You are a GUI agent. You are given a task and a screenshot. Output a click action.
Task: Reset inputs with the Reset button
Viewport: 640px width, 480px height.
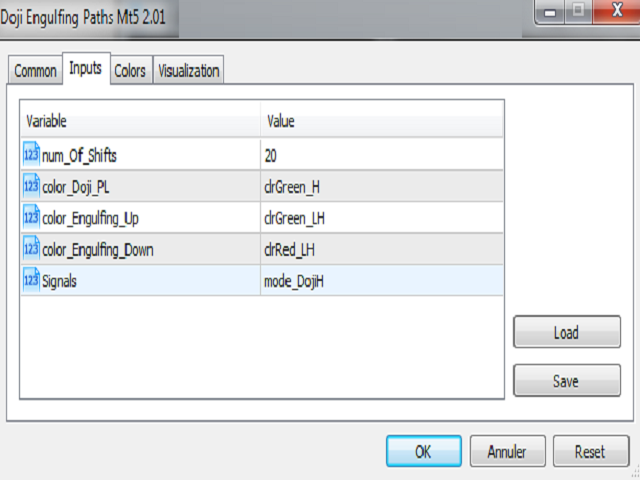pos(591,451)
